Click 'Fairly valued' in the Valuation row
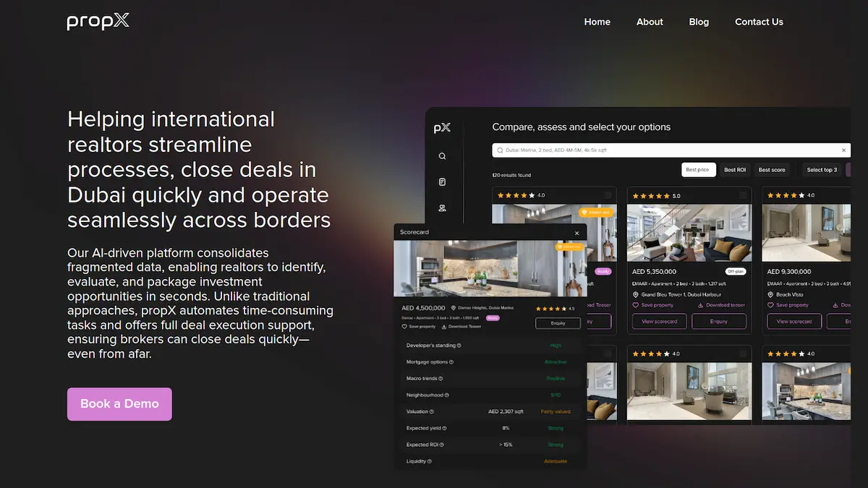868x488 pixels. click(556, 411)
